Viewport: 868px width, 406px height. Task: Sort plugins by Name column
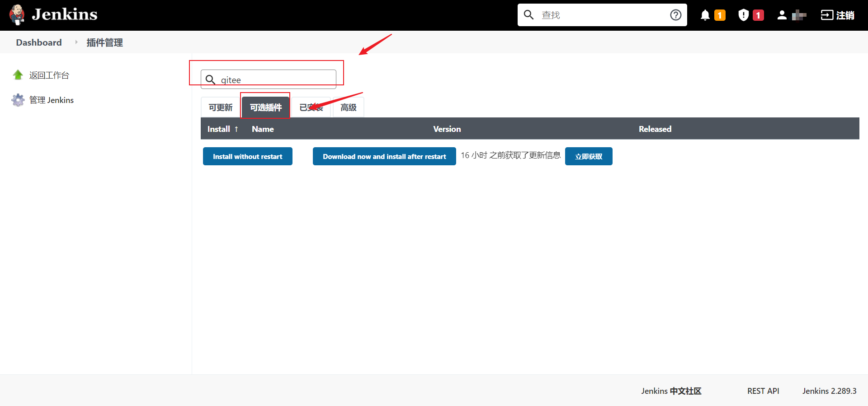(263, 129)
